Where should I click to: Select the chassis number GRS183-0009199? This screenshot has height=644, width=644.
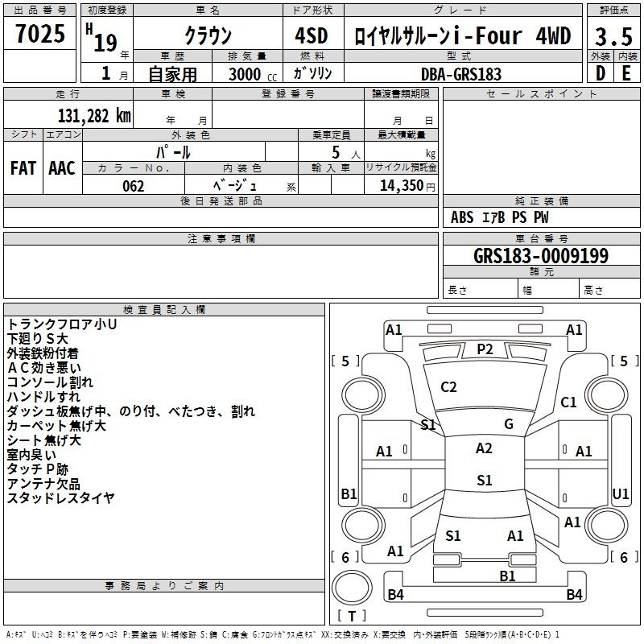pos(541,256)
